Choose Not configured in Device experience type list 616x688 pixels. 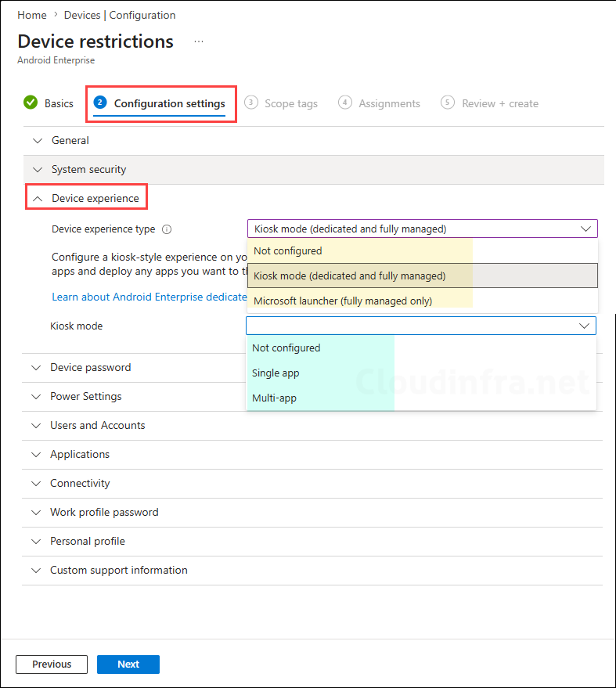click(423, 251)
